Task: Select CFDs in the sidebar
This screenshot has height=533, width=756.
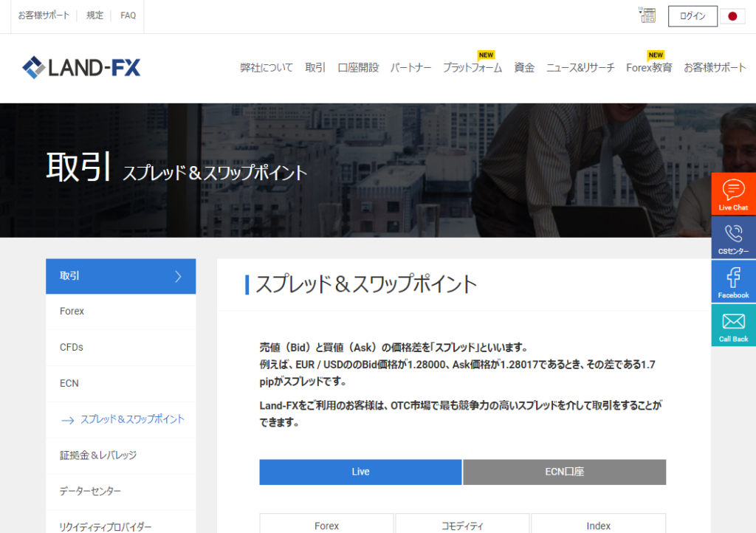Action: [x=120, y=348]
